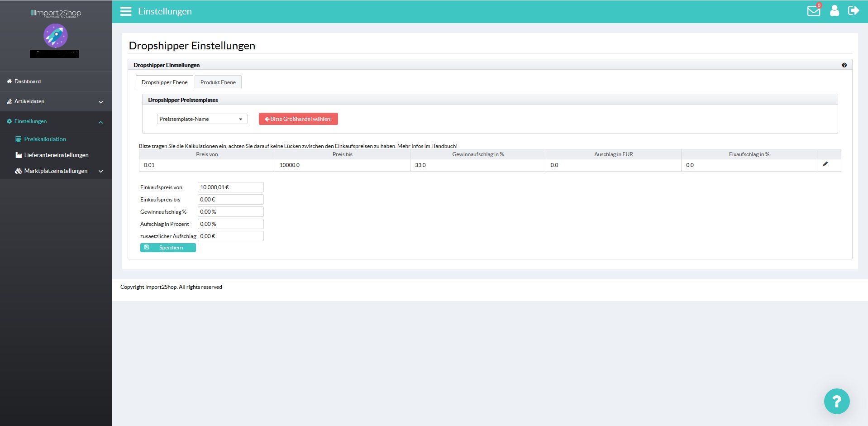Click the red Bitte Großhandel wählen button
This screenshot has width=868, height=426.
pyautogui.click(x=298, y=119)
